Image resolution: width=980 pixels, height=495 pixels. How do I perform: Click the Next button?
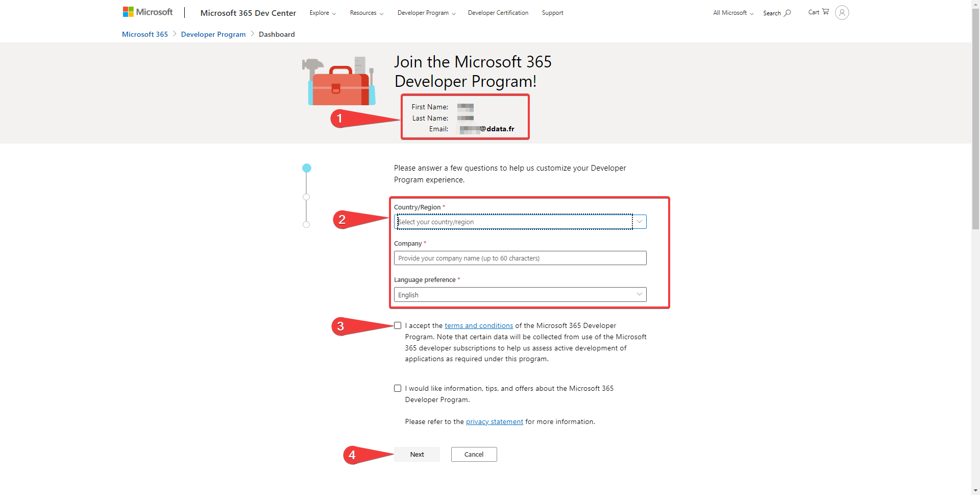[417, 454]
